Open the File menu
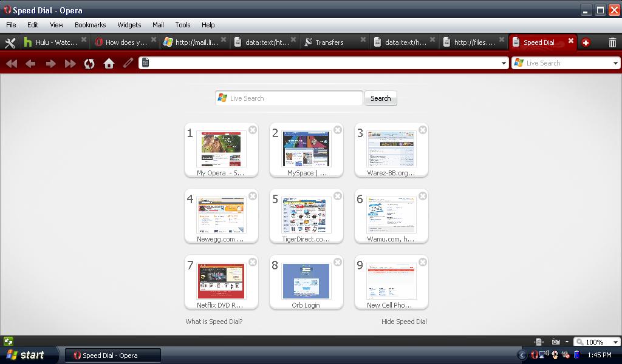622x364 pixels. pyautogui.click(x=11, y=25)
